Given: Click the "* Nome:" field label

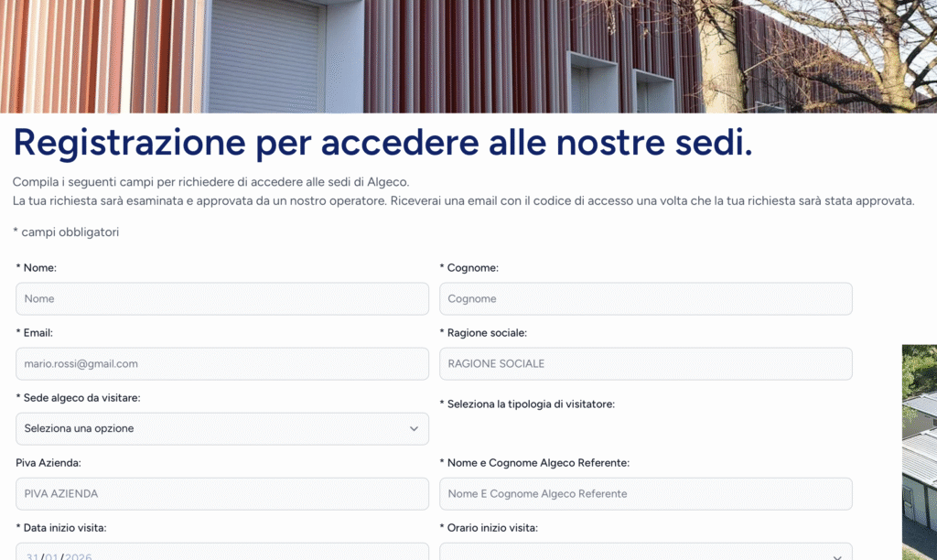Looking at the screenshot, I should (x=37, y=267).
